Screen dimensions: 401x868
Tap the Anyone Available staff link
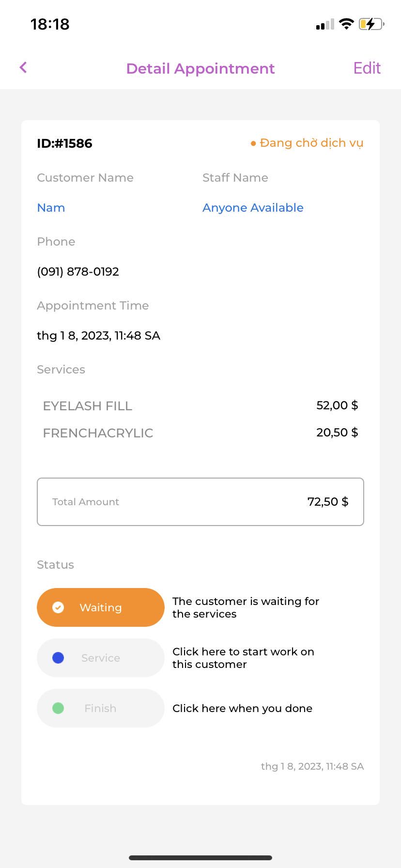point(253,208)
